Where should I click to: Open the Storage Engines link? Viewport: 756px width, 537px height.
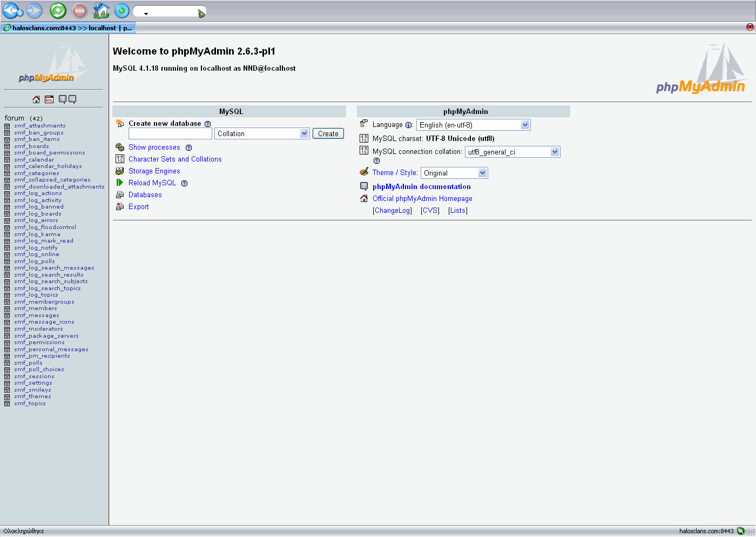[154, 171]
